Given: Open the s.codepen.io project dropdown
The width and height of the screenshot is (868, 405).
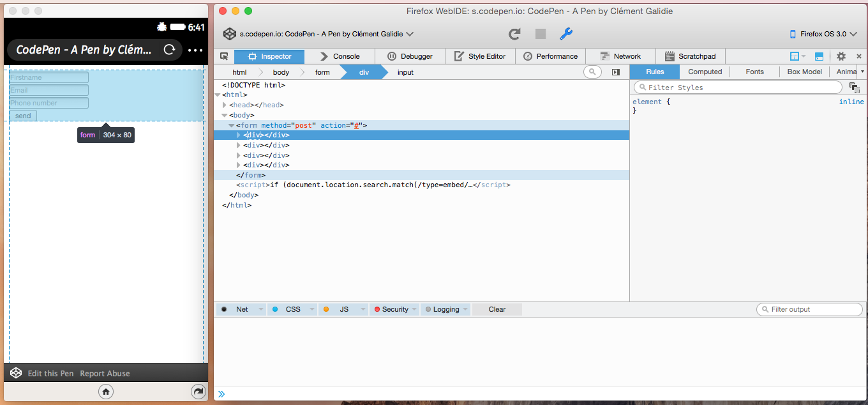Looking at the screenshot, I should click(319, 34).
